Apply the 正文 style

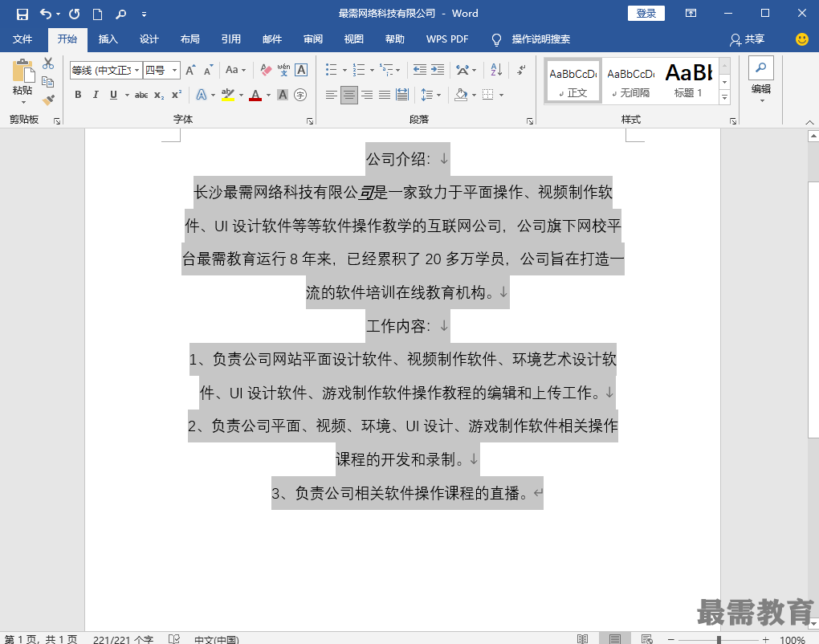tap(573, 81)
